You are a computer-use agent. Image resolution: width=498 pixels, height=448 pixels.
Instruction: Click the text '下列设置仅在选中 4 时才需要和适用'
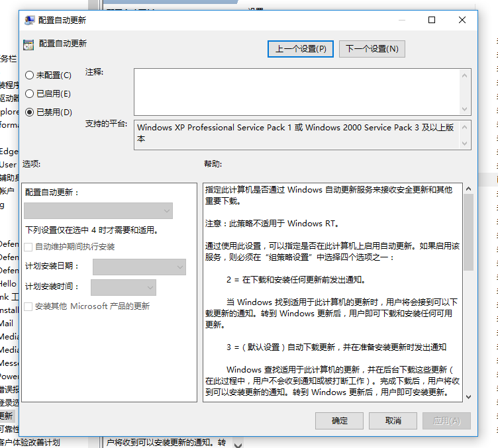(x=92, y=230)
